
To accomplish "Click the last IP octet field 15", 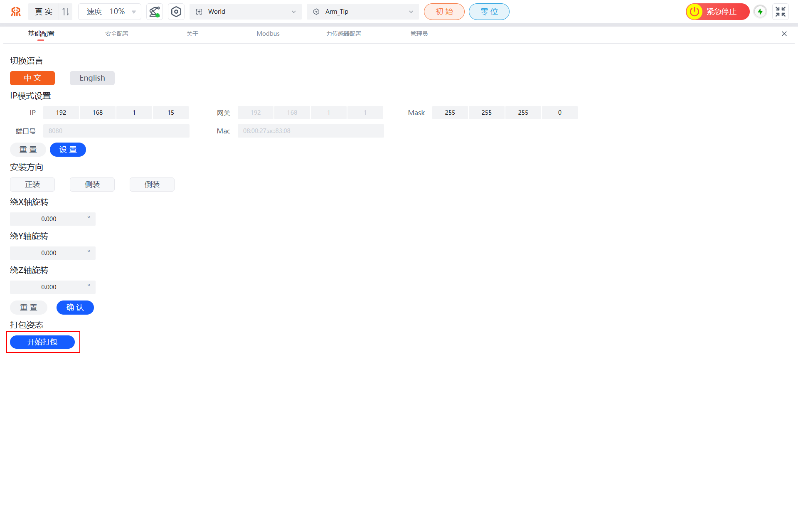I will (171, 113).
